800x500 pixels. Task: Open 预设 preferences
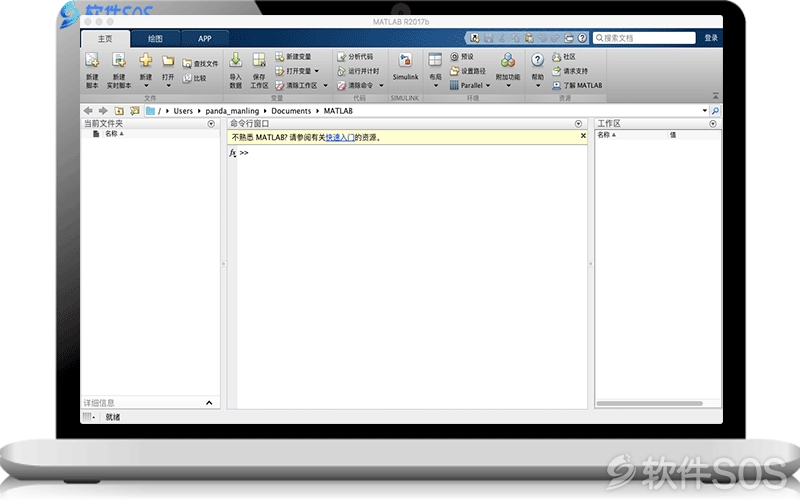click(462, 57)
